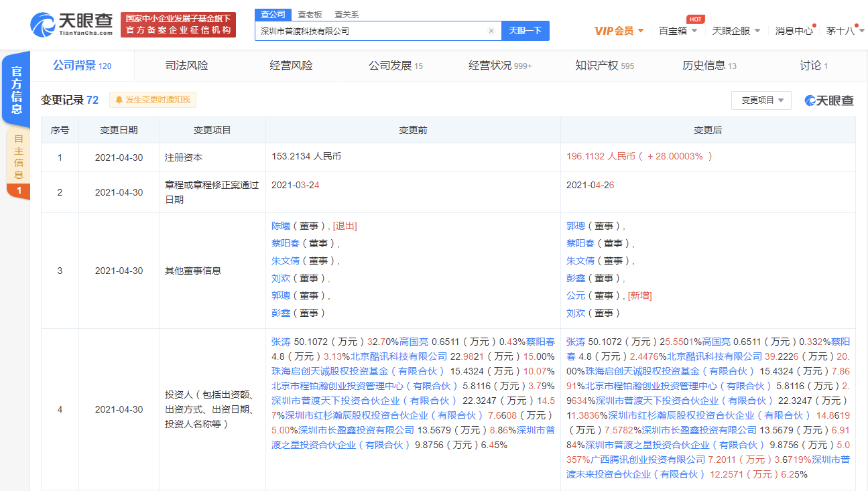Select the 自主信息 side tab
Screen dimensions: 868x491
(18, 156)
